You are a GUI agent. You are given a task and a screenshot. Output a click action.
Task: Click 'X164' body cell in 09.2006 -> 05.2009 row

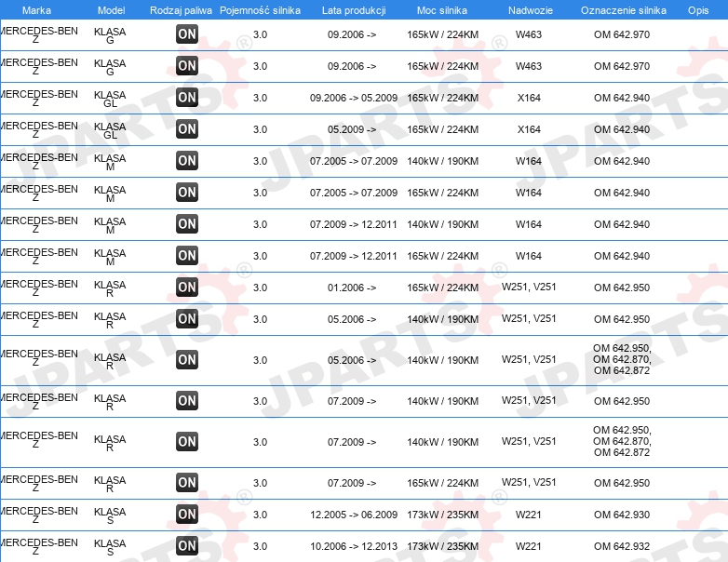[x=529, y=98]
